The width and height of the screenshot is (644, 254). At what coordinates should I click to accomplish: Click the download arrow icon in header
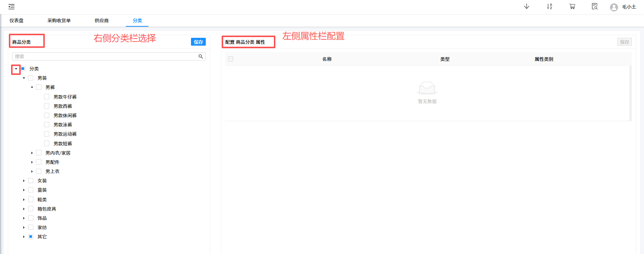[x=526, y=7]
